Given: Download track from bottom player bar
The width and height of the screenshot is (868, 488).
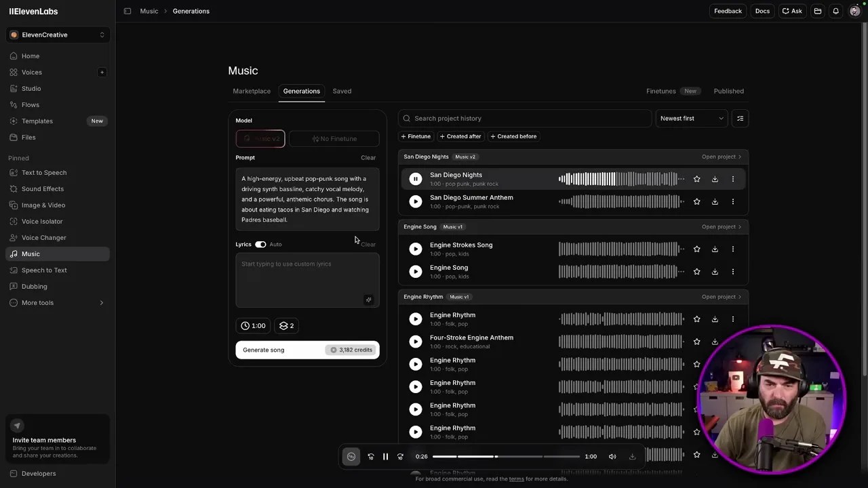Looking at the screenshot, I should coord(632,457).
